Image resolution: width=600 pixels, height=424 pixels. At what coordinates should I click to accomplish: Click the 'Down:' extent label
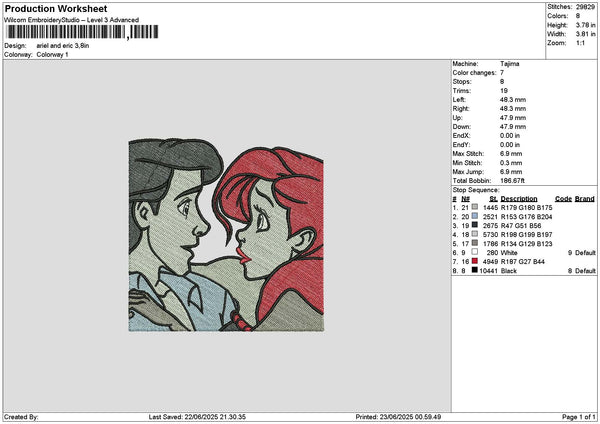click(x=462, y=127)
